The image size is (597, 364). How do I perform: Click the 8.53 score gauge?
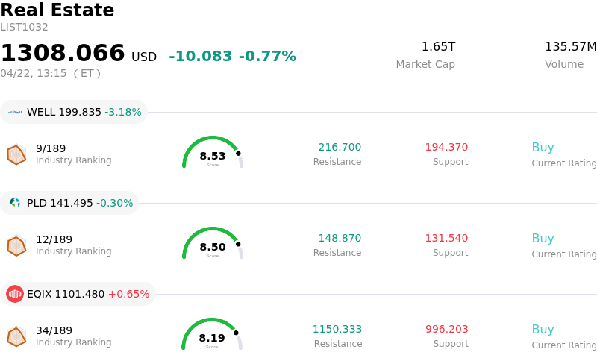coord(213,153)
